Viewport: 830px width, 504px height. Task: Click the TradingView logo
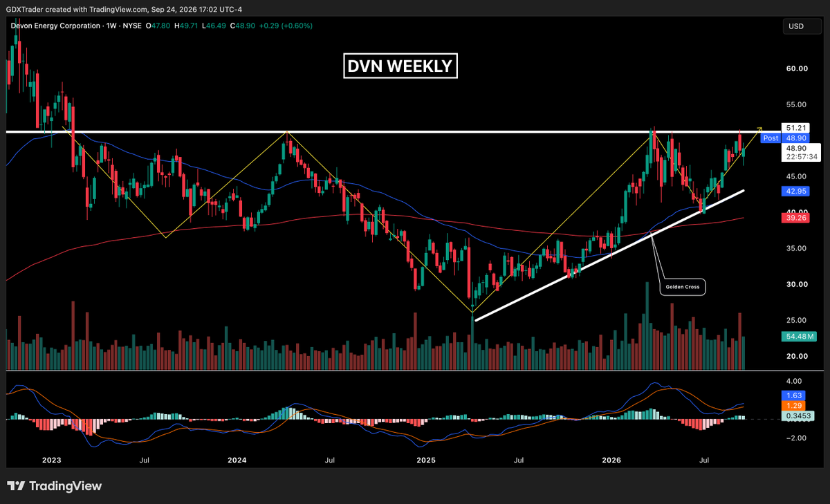point(54,486)
